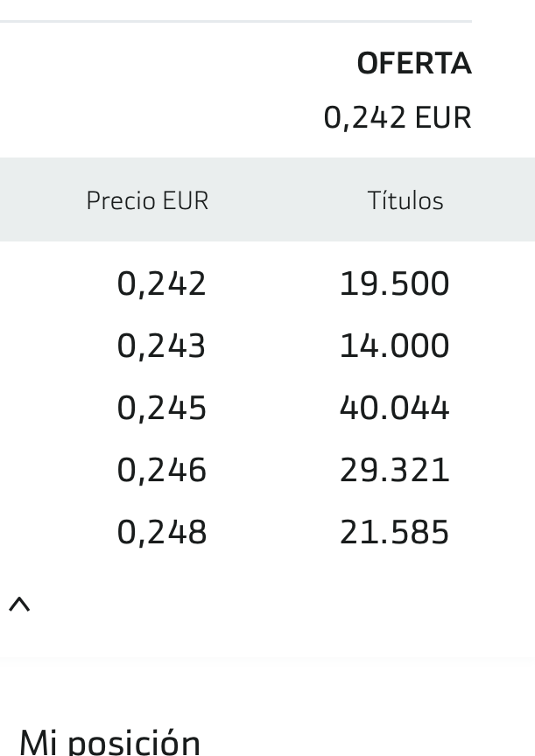Click the 21.585 títulos quantity
535x756 pixels.
(x=394, y=532)
